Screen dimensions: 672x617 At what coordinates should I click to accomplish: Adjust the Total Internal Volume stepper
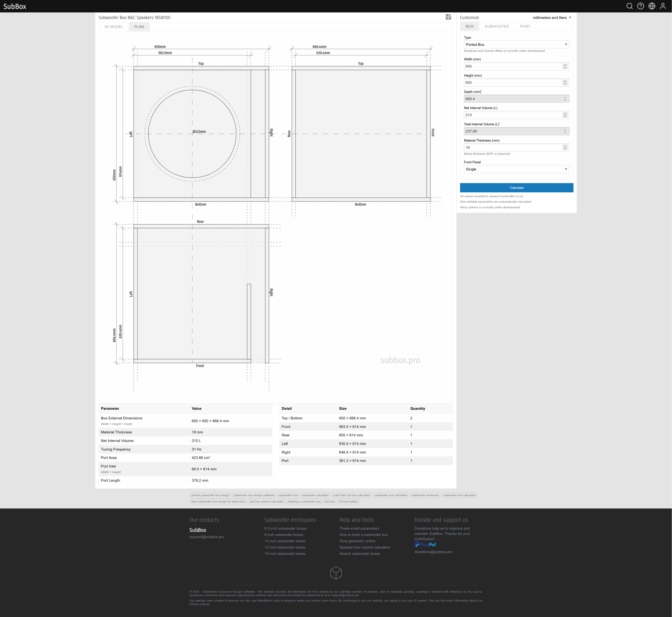(565, 131)
